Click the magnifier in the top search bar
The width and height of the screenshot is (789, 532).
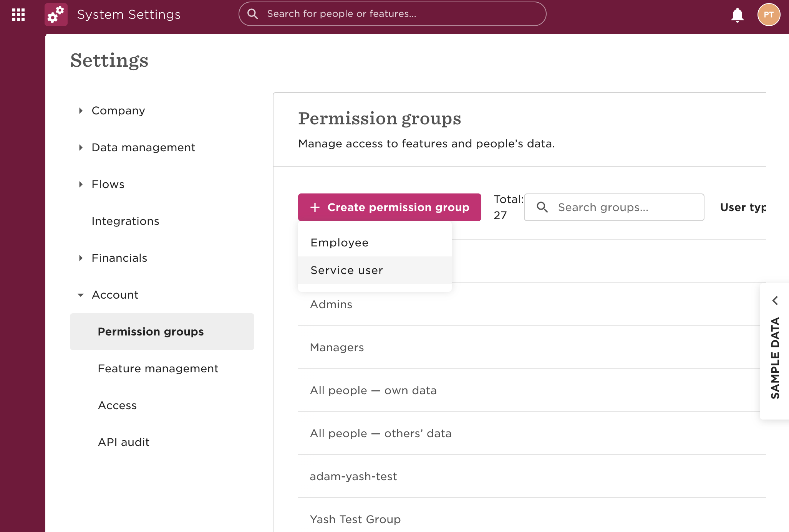tap(252, 14)
